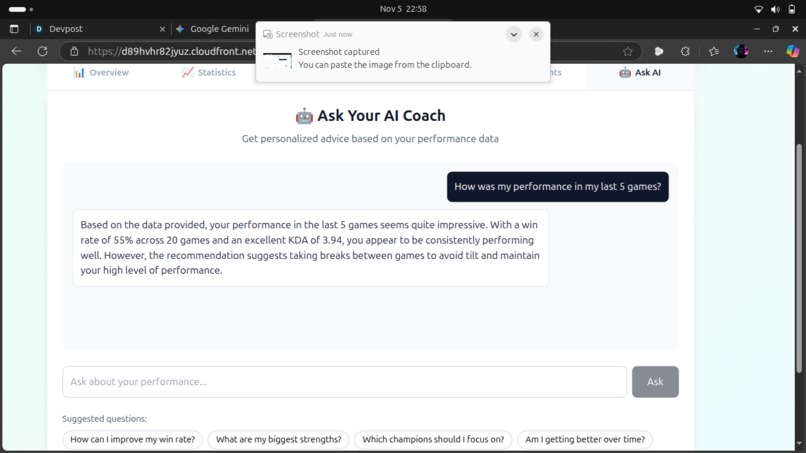The width and height of the screenshot is (806, 453).
Task: Click the user message about last 5 games
Action: click(558, 187)
